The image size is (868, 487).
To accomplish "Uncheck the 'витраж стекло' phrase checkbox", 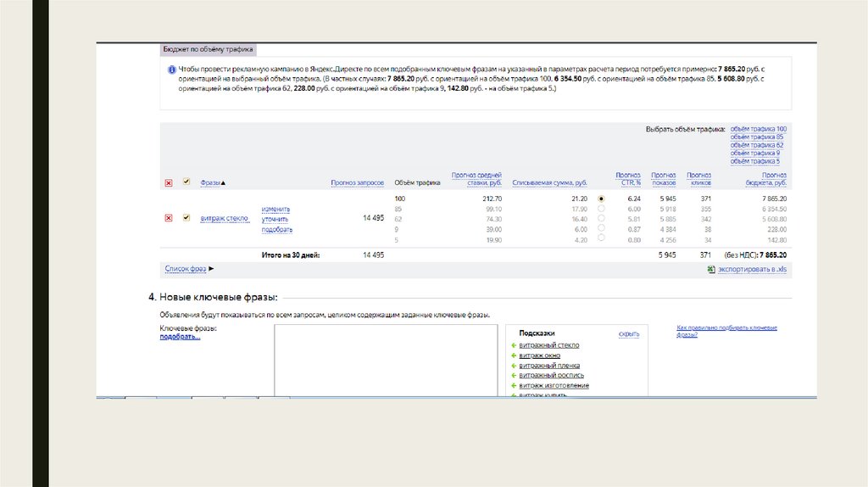I will [x=186, y=218].
